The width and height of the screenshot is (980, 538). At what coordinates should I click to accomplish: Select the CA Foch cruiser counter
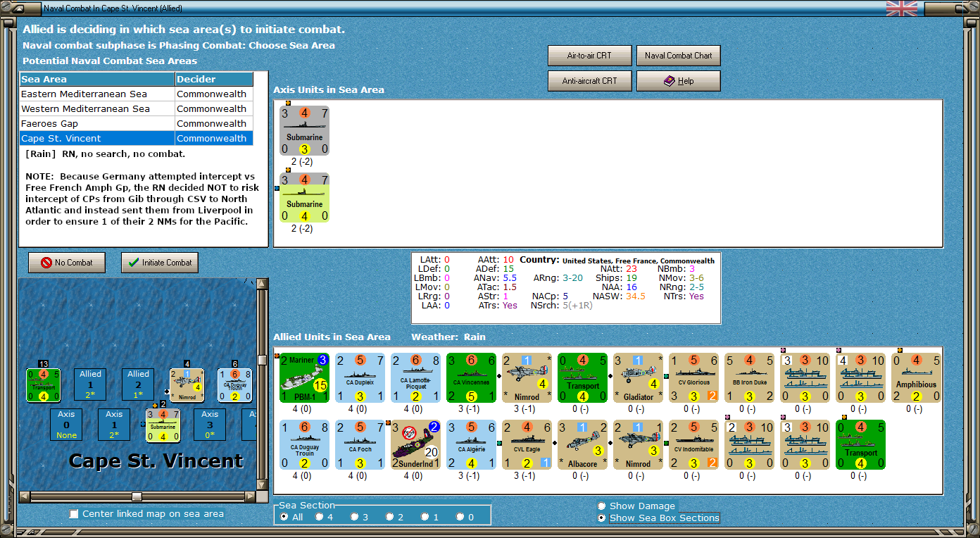coord(360,444)
